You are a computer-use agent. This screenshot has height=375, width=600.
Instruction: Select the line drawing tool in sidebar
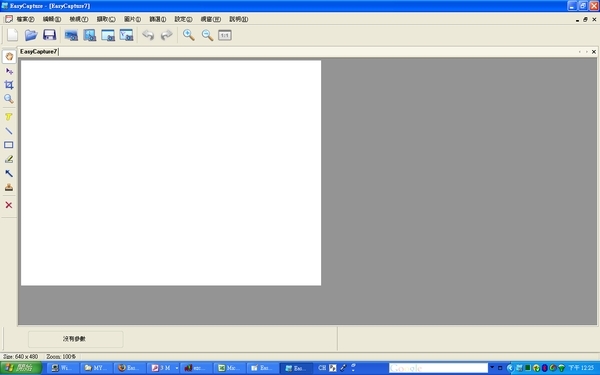[9, 131]
